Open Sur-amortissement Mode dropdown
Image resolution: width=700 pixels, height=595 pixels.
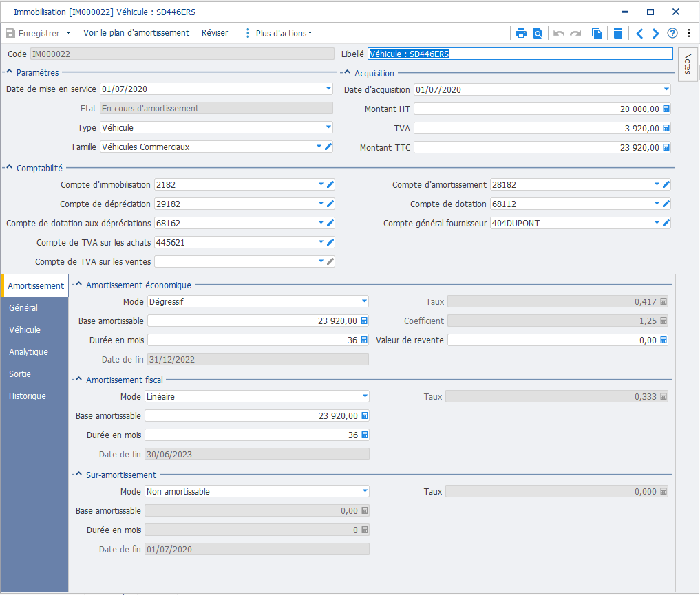point(365,491)
